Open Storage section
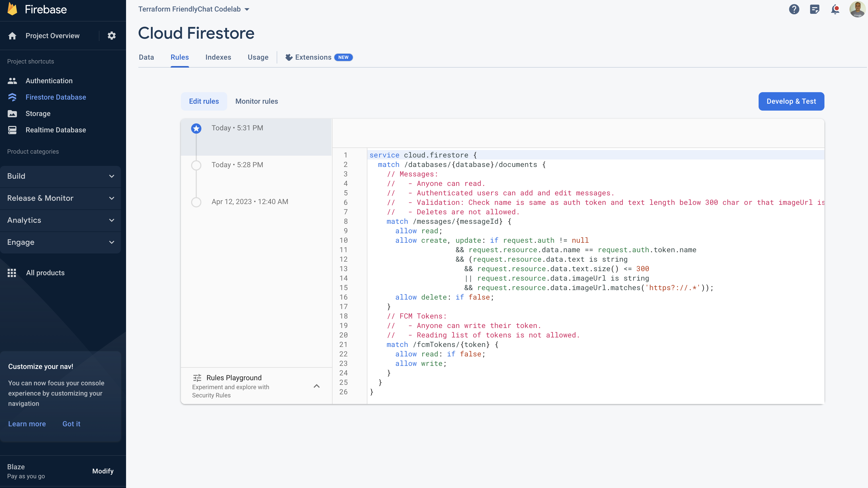 pyautogui.click(x=38, y=113)
